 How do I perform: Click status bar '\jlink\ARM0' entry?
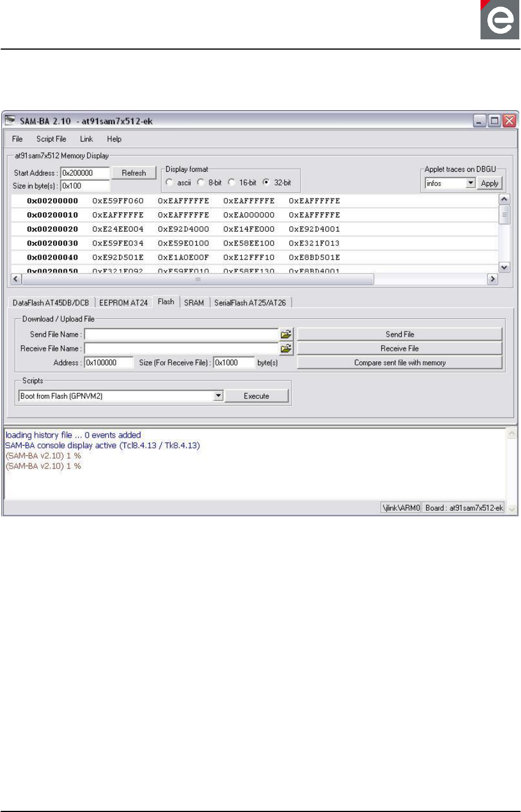401,508
